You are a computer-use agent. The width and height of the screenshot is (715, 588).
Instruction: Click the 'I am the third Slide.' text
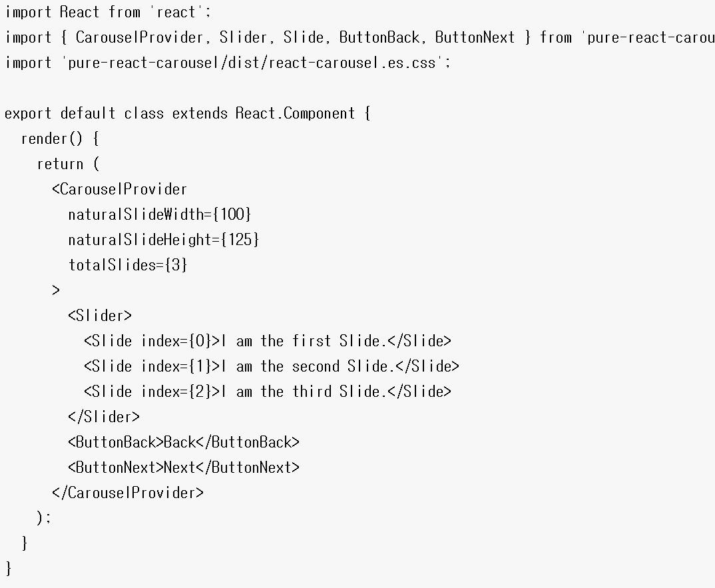click(304, 392)
